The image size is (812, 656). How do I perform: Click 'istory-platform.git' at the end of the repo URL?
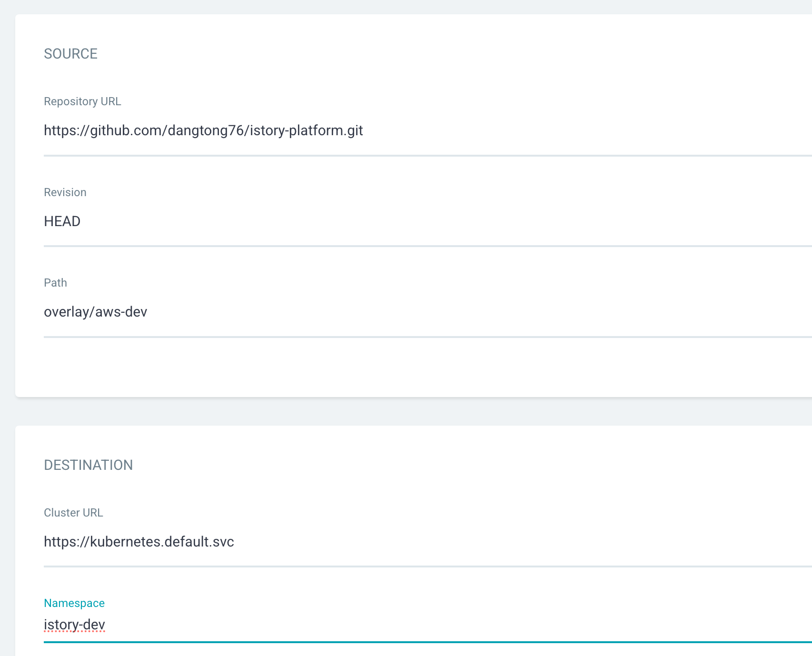point(307,131)
